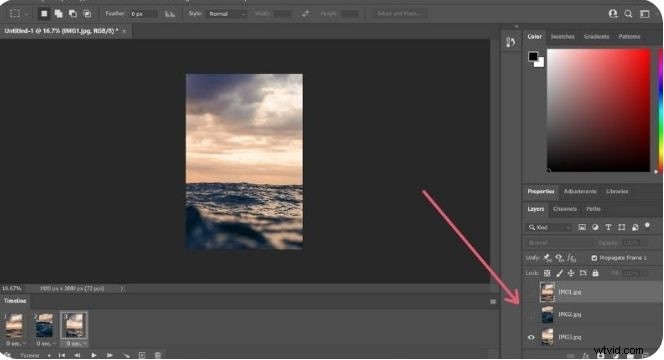Open the account profile icon
The height and width of the screenshot is (360, 664).
[613, 14]
